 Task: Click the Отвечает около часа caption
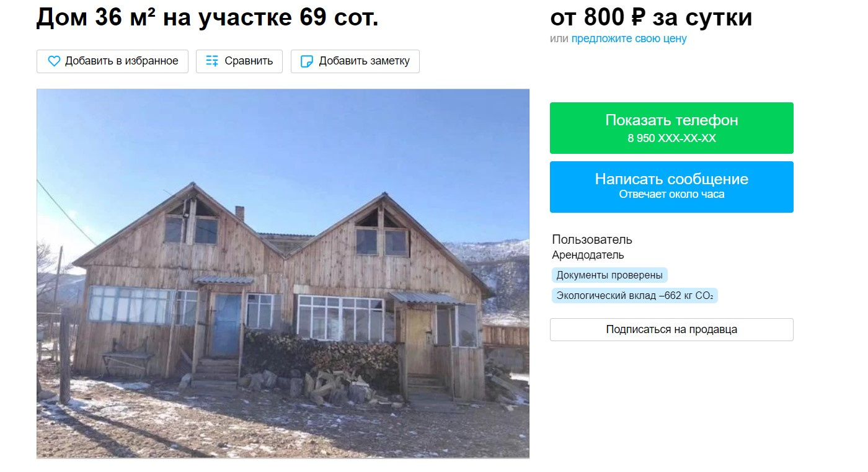[x=671, y=194]
